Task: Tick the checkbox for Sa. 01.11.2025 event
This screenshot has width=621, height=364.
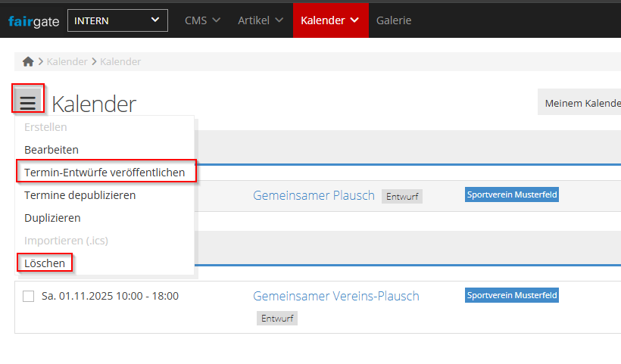Action: (x=29, y=296)
